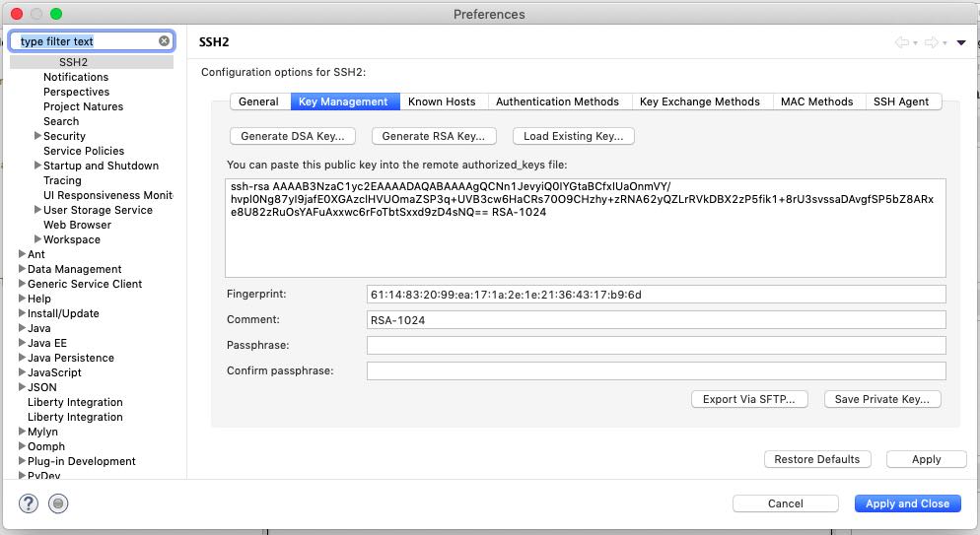This screenshot has height=535, width=980.
Task: Click the forward navigation arrow icon
Action: click(x=931, y=42)
